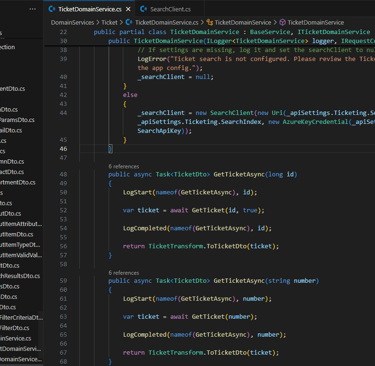Open the FilterDto.cs file in explorer

coord(15,328)
